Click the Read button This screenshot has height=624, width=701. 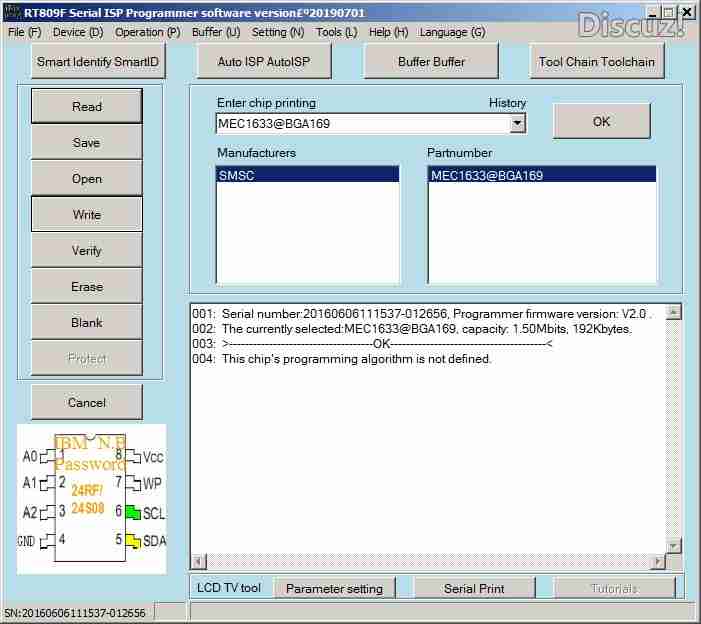click(87, 106)
